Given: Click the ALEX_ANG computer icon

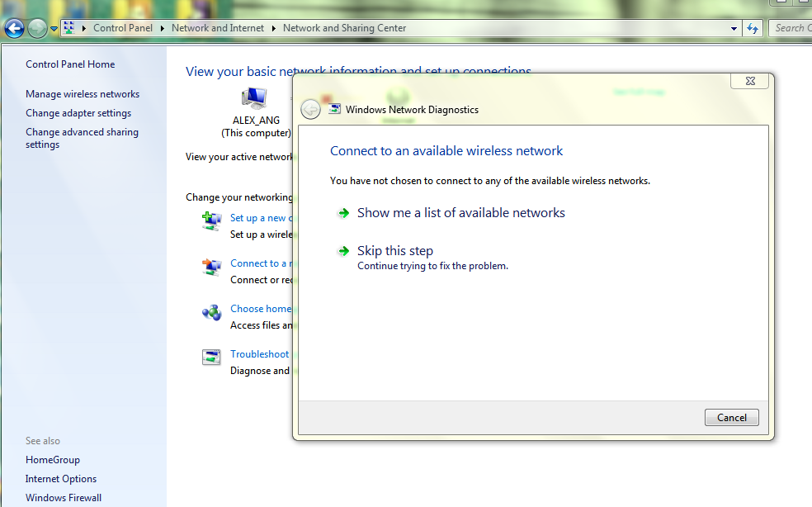Looking at the screenshot, I should tap(254, 98).
